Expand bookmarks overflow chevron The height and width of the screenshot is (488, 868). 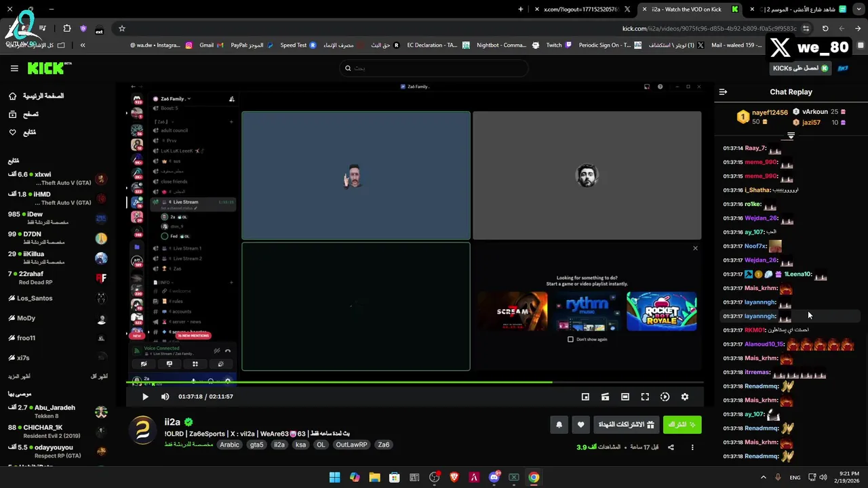[x=83, y=45]
